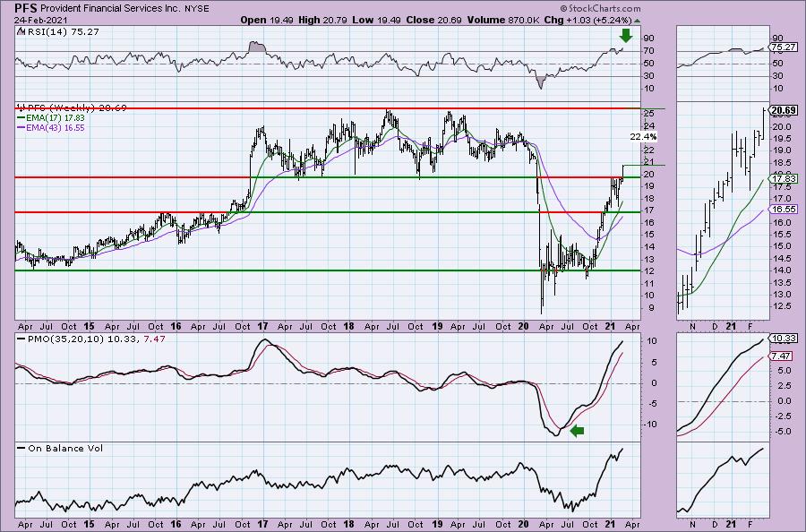
Task: Click the PFS (Weekly) price legend label
Action: pos(77,108)
